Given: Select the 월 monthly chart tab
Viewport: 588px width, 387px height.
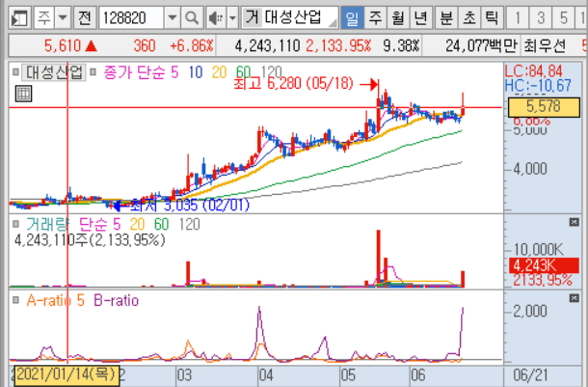Looking at the screenshot, I should [397, 17].
